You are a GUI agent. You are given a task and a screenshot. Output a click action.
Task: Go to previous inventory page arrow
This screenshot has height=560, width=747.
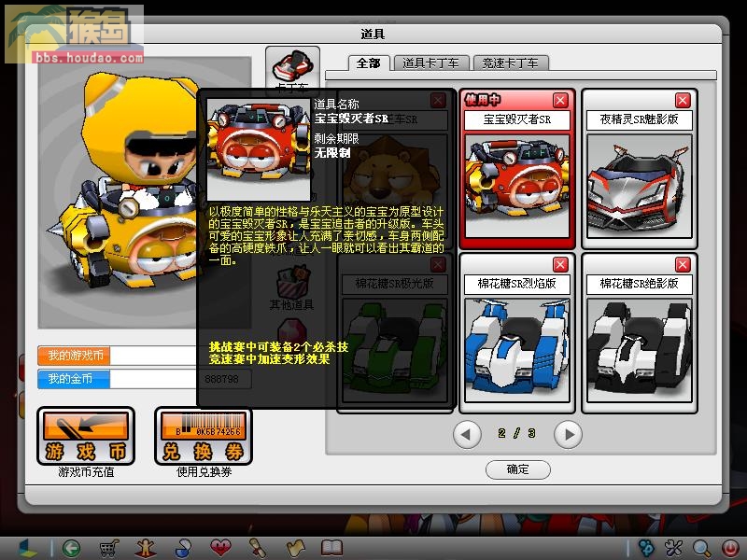[x=466, y=434]
